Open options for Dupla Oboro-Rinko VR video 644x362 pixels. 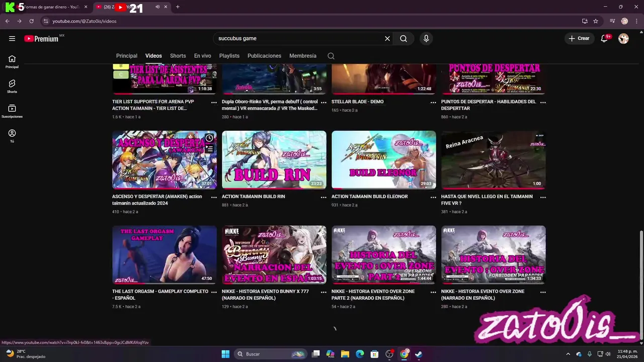(x=324, y=102)
